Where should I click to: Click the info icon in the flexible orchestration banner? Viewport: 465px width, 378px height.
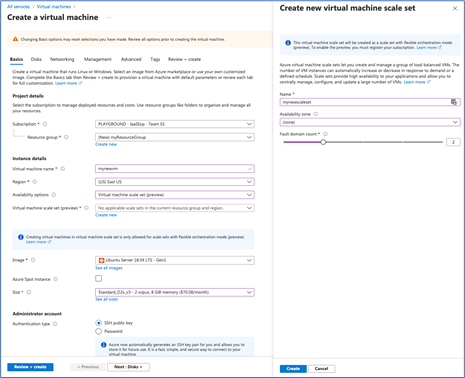(21, 237)
